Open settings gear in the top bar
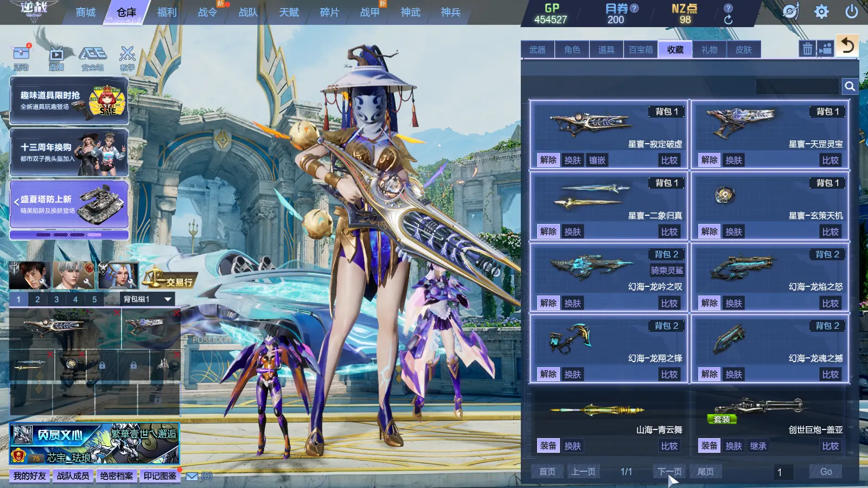 [x=821, y=11]
